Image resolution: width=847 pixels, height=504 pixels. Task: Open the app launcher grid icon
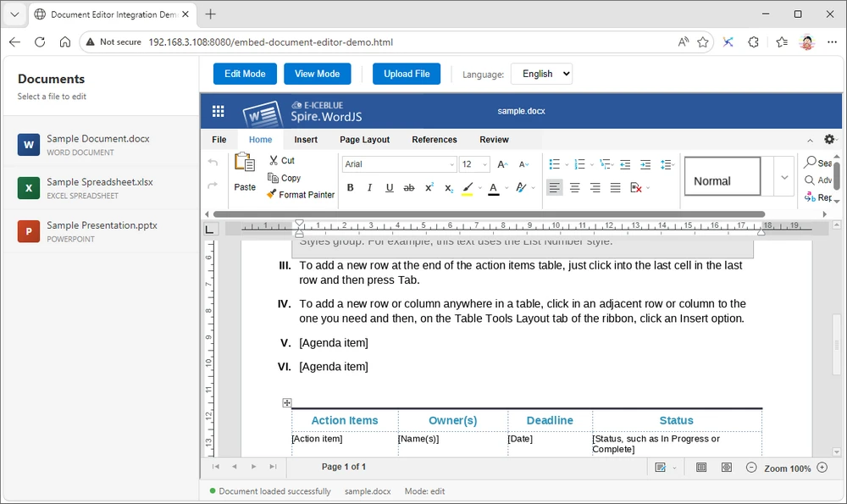(219, 111)
